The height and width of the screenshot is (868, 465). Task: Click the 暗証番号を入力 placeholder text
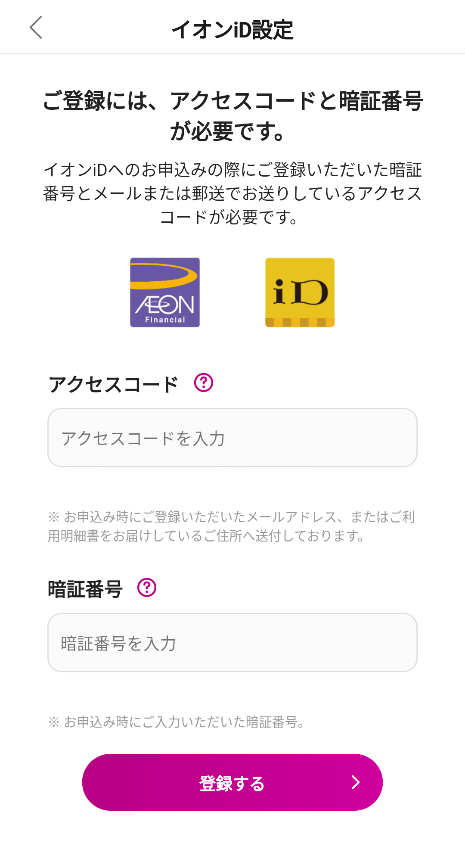coord(118,644)
